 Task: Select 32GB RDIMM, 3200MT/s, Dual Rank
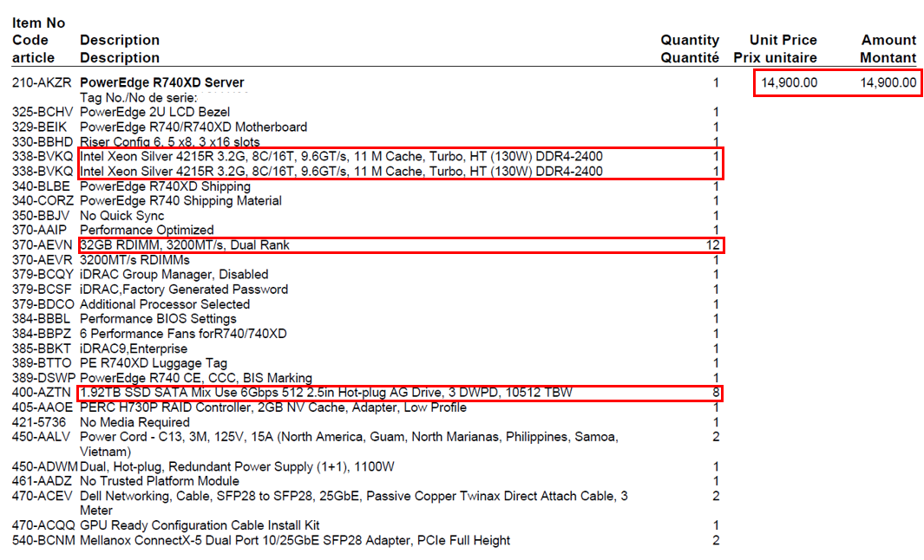pos(185,245)
